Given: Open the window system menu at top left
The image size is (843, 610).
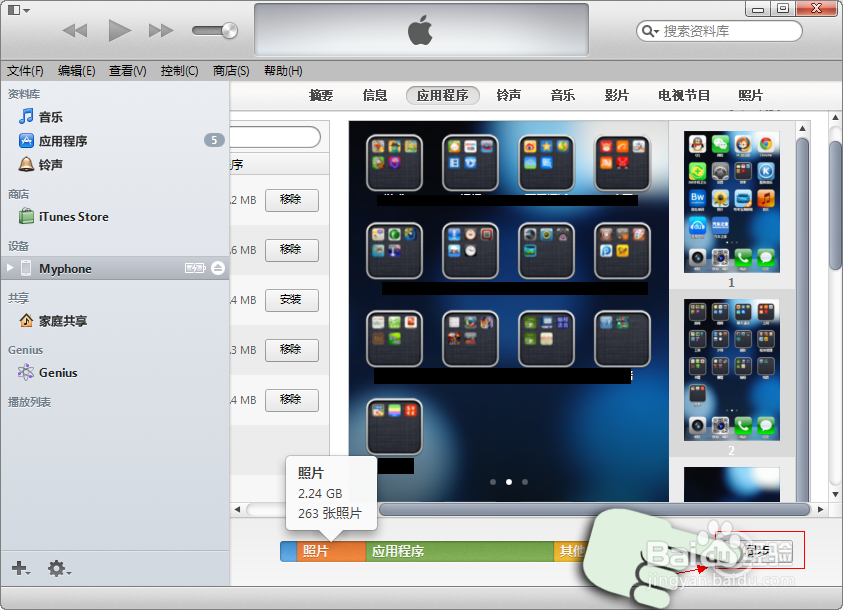Looking at the screenshot, I should (x=14, y=8).
